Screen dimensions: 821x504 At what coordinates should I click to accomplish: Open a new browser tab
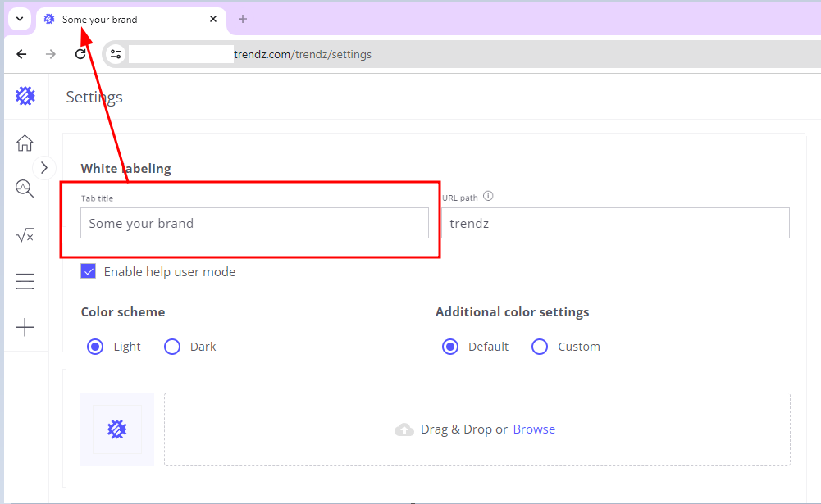coord(243,19)
